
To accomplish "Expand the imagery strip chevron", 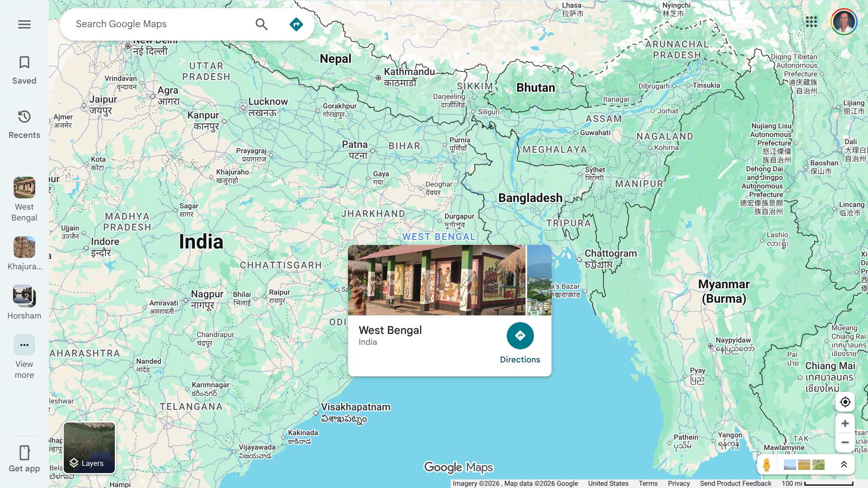I will click(844, 465).
